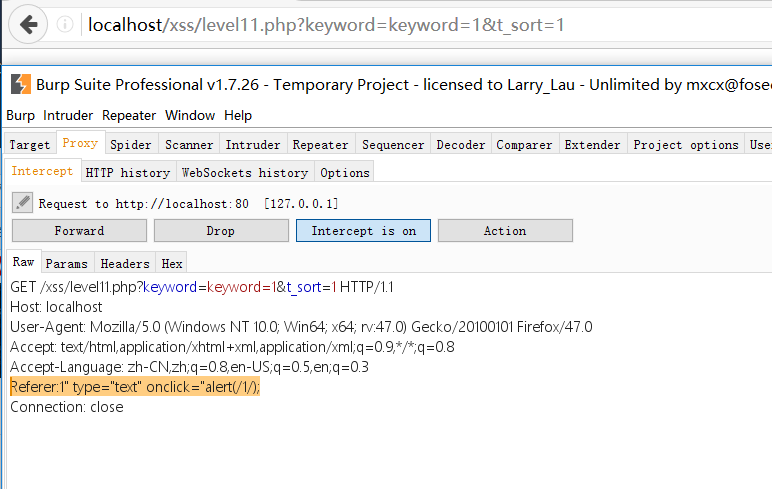Drop the intercepted request
Image resolution: width=772 pixels, height=489 pixels.
[221, 230]
